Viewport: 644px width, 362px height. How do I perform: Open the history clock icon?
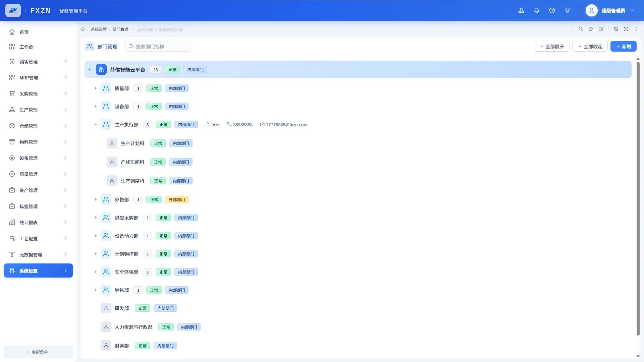coord(601,29)
